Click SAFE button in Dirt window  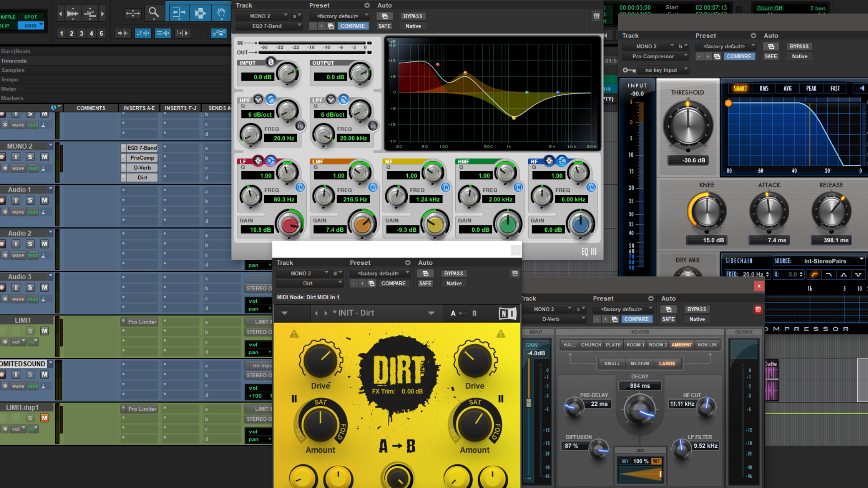coord(425,283)
